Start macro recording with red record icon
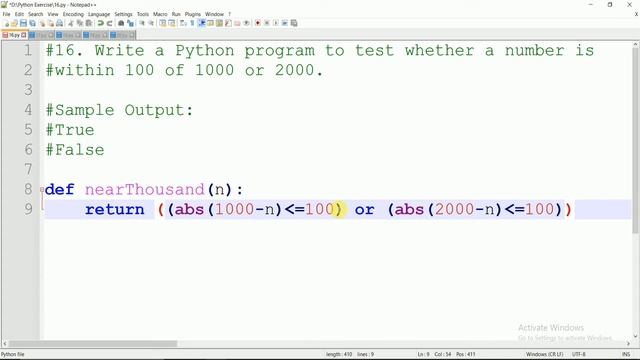 258,23
